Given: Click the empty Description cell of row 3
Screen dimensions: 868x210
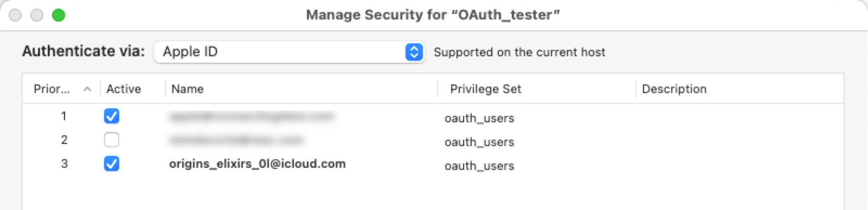Looking at the screenshot, I should pos(739,164).
